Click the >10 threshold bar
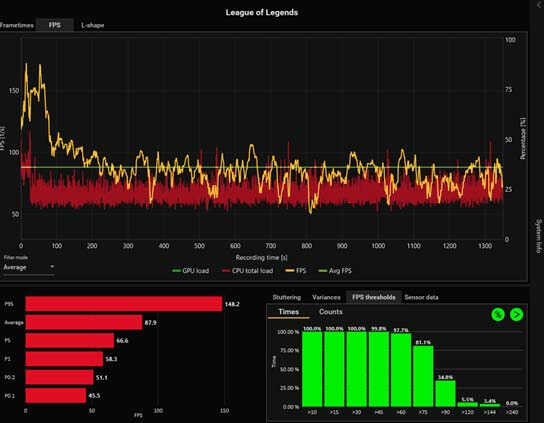Screen dimensions: 544x423 point(312,369)
